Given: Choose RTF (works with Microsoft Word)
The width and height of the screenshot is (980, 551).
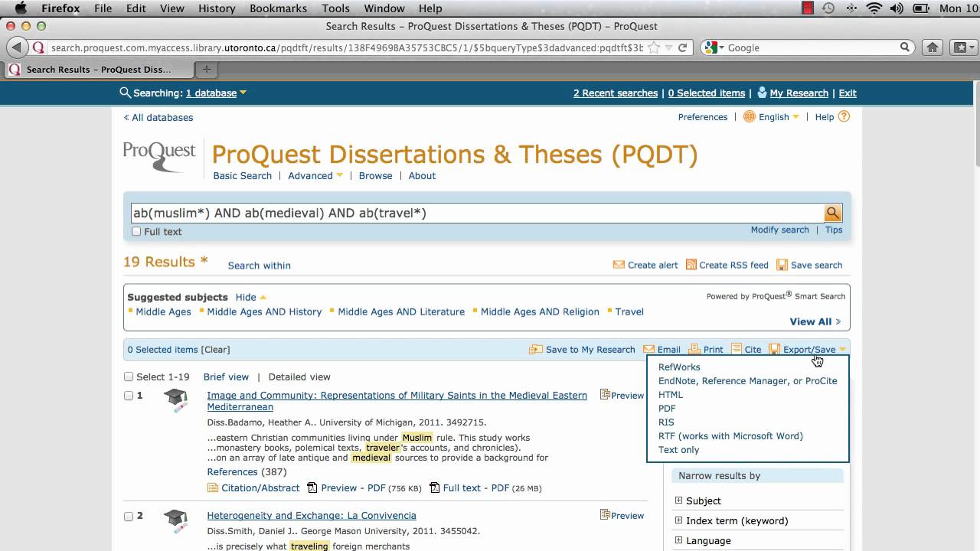Looking at the screenshot, I should [730, 435].
